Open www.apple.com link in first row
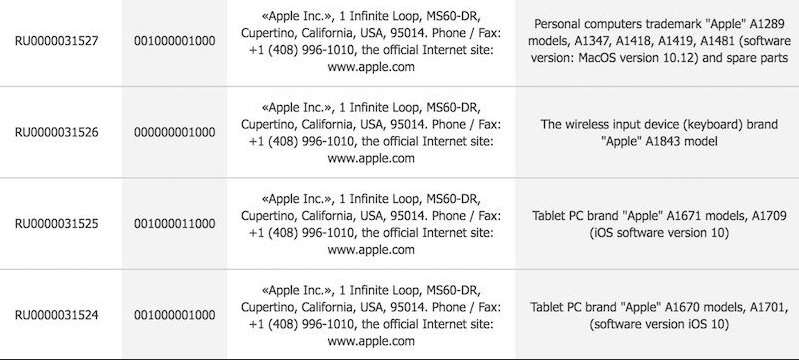 tap(371, 66)
